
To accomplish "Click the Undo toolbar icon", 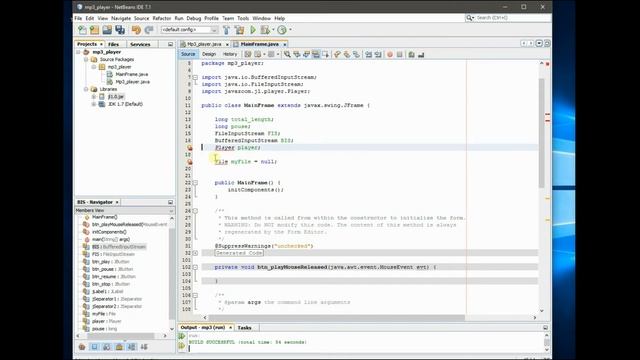I will click(x=136, y=30).
